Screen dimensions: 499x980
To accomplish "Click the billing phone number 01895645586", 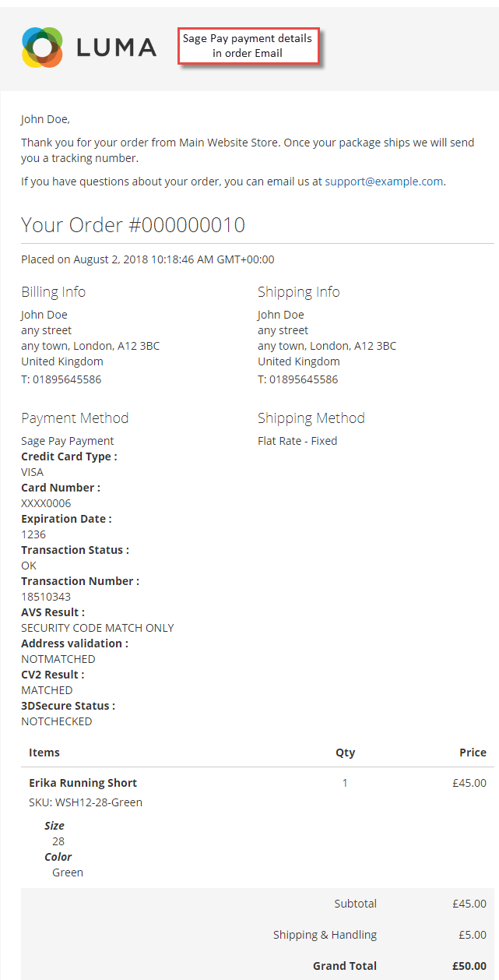I will 67,380.
